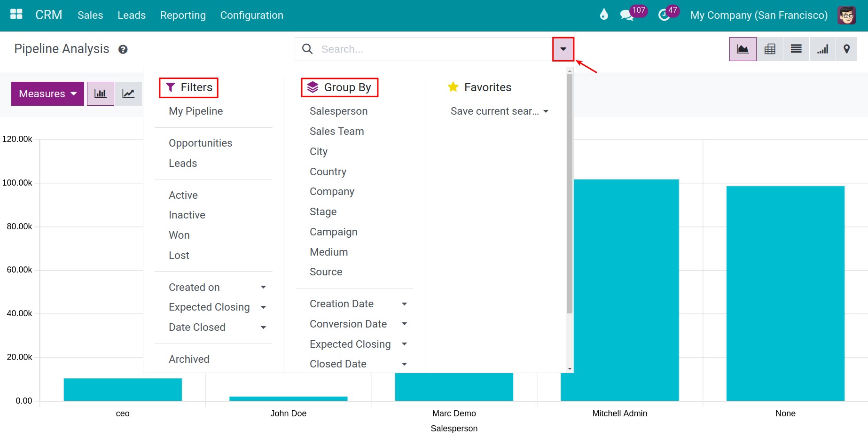This screenshot has width=868, height=437.
Task: Apply the Lost filter
Action: click(x=179, y=256)
